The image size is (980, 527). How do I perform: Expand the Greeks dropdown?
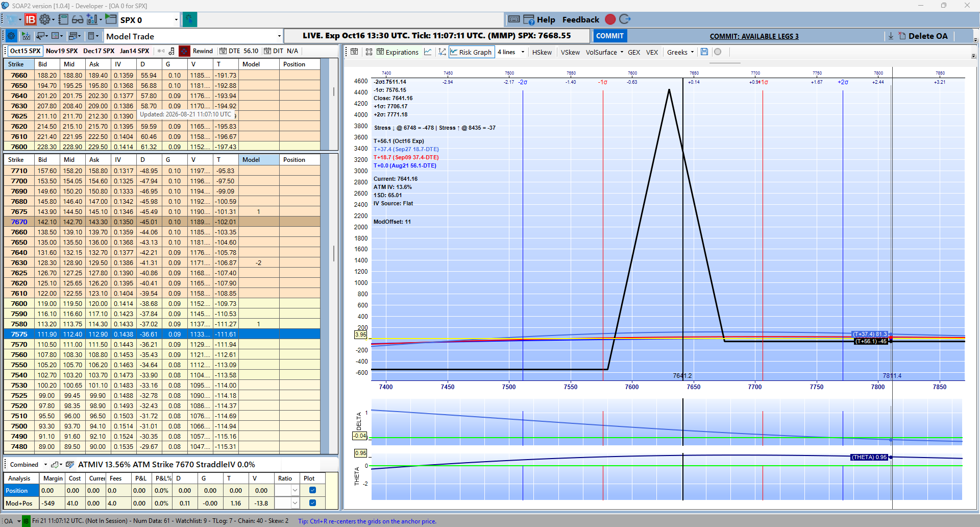[680, 52]
